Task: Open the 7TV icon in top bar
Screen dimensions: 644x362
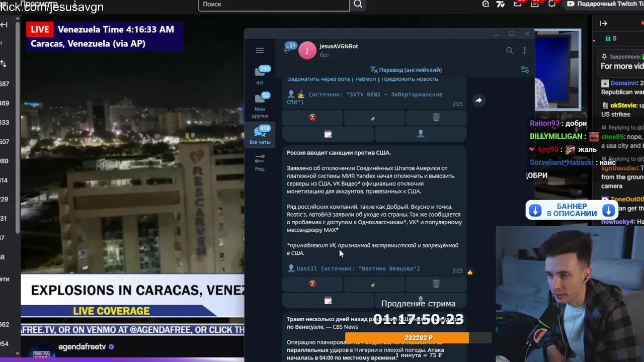Action: 500,4
